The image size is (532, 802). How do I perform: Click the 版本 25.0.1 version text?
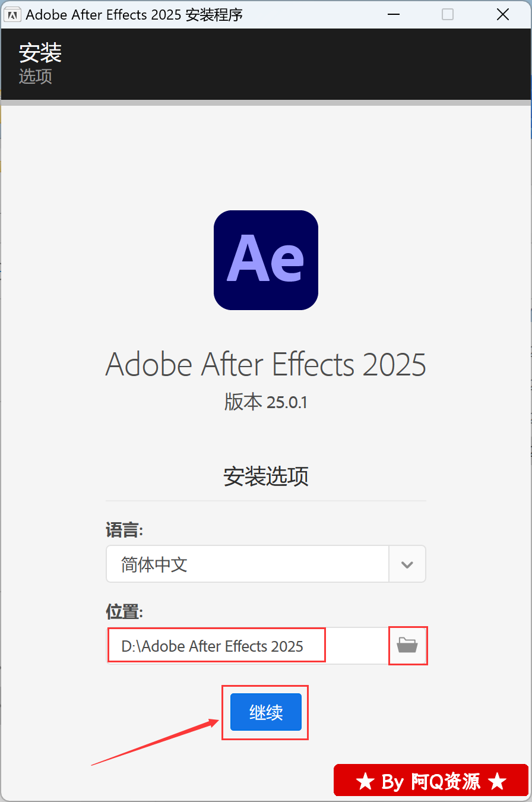pos(266,402)
